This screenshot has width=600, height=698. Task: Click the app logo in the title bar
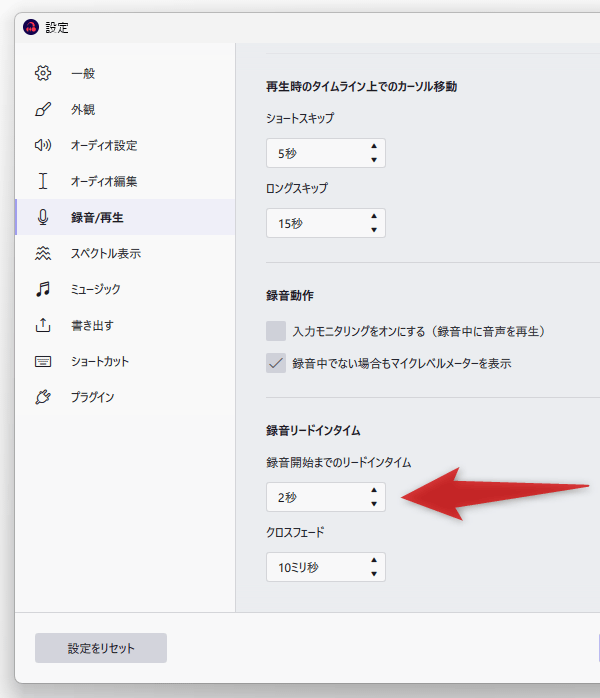[31, 27]
